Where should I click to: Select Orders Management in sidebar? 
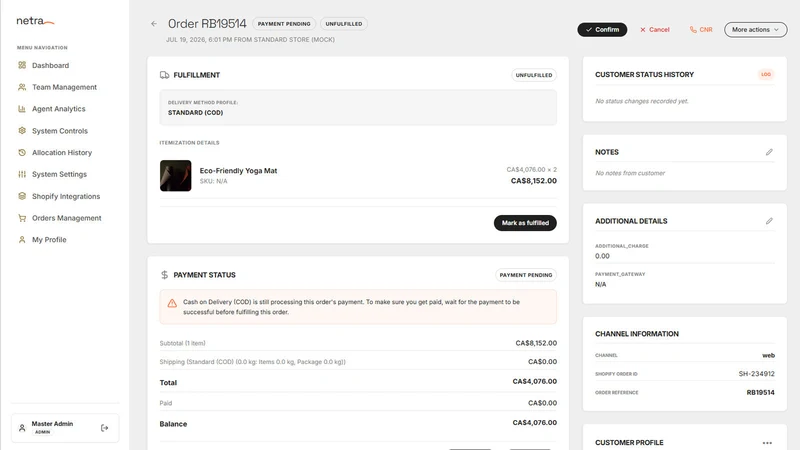pyautogui.click(x=66, y=218)
